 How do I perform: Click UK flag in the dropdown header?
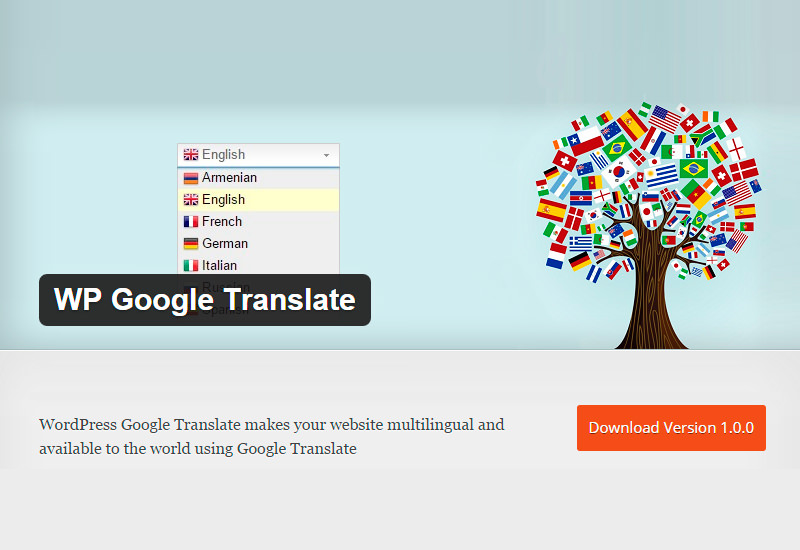[191, 155]
